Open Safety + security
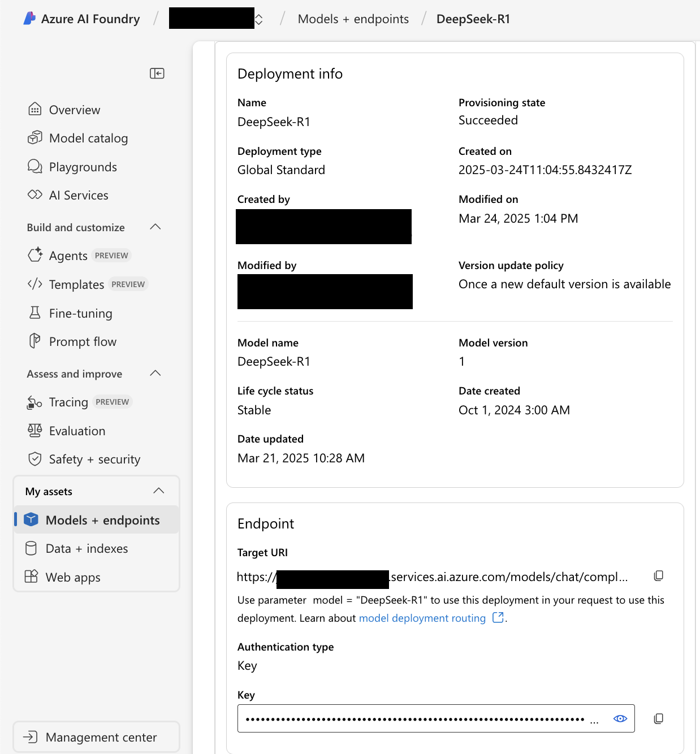This screenshot has width=700, height=754. [x=94, y=459]
